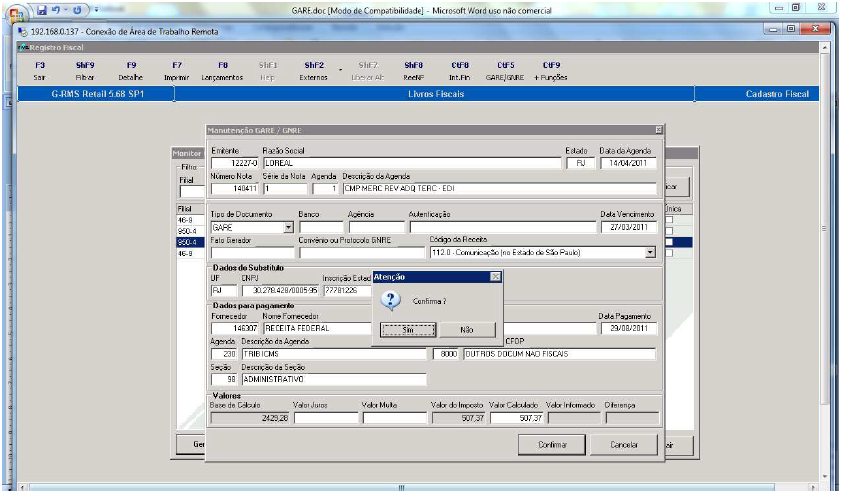Open the Word Office button menu
This screenshot has height=494, width=841.
click(x=15, y=12)
